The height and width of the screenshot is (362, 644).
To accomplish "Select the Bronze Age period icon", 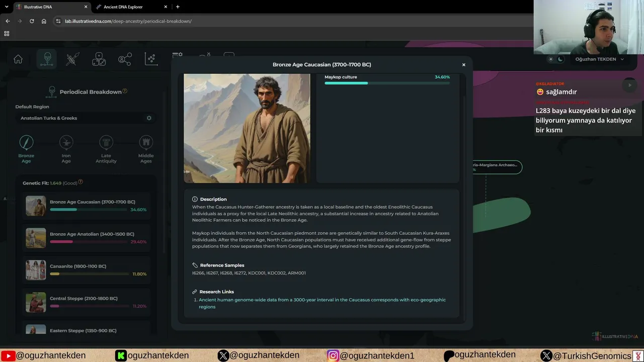I will 26,142.
